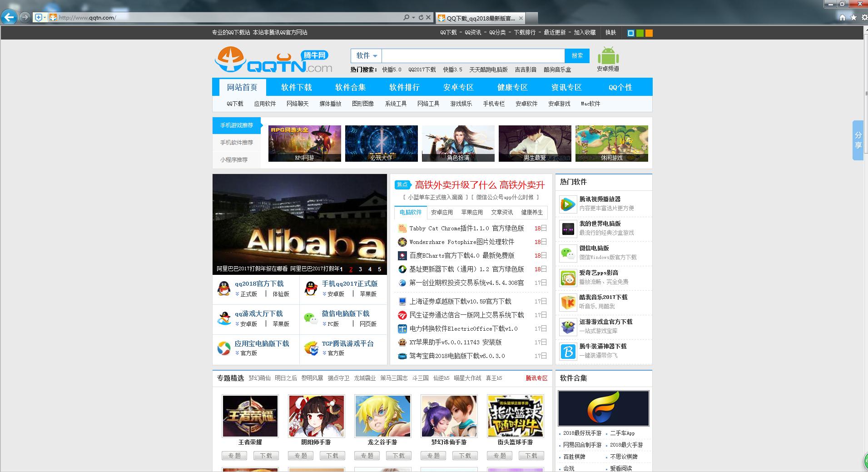Select the blue skin color swatch

pyautogui.click(x=630, y=33)
